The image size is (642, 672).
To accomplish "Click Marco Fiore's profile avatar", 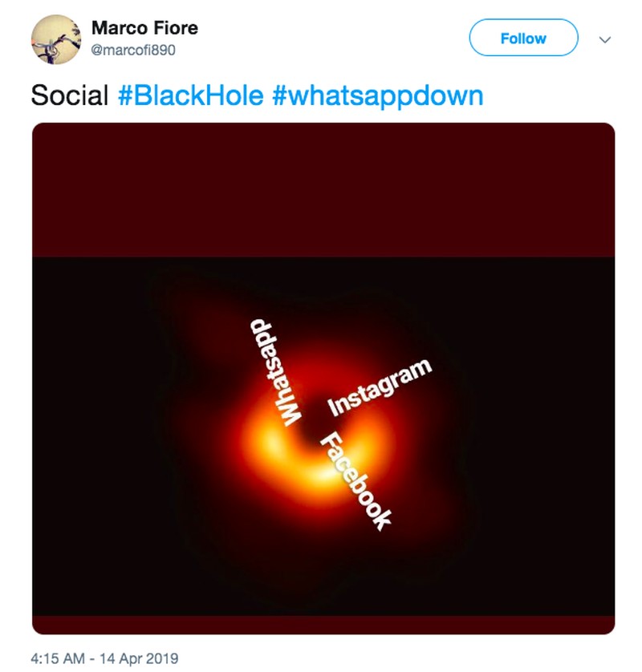I will click(x=56, y=39).
